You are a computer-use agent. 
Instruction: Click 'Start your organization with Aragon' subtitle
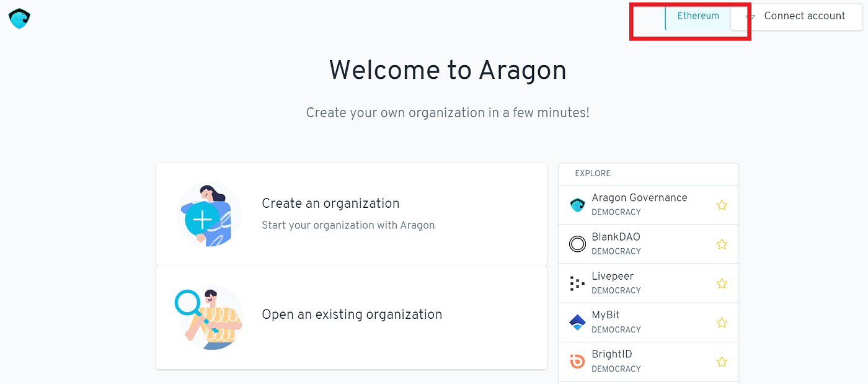[x=348, y=225]
